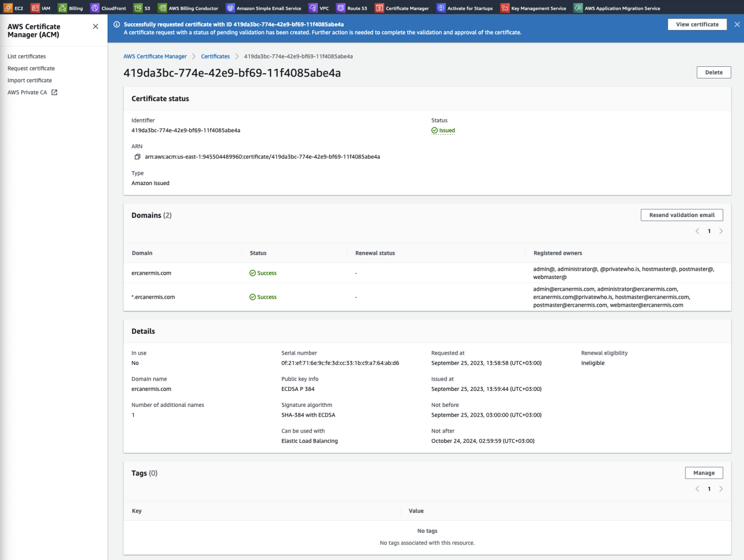Go to previous page of Tags
Viewport: 744px width, 560px height.
coord(697,489)
